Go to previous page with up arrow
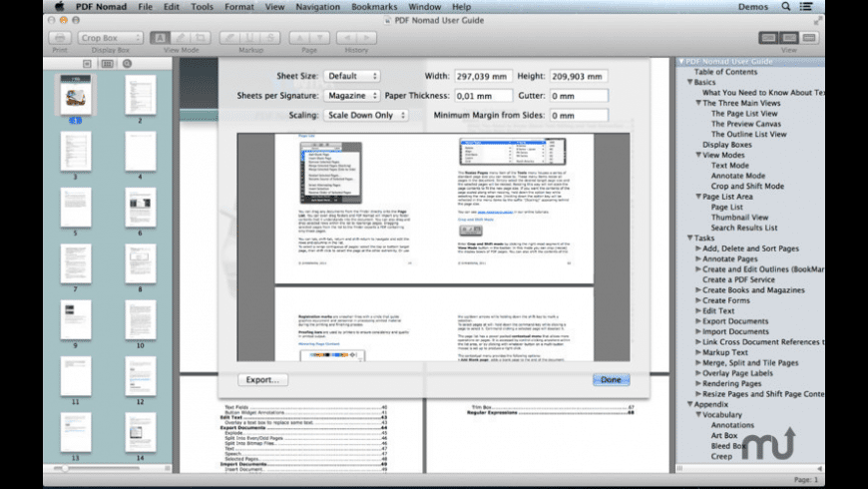The image size is (868, 489). (x=299, y=38)
